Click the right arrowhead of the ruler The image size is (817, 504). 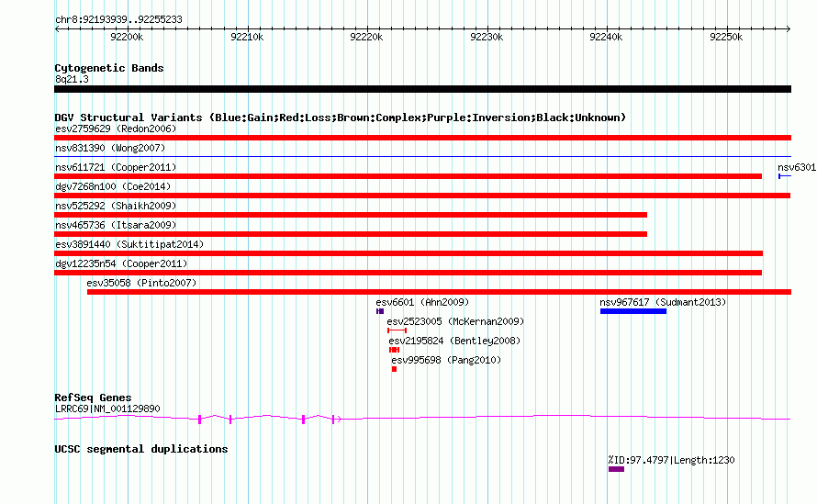click(x=789, y=28)
